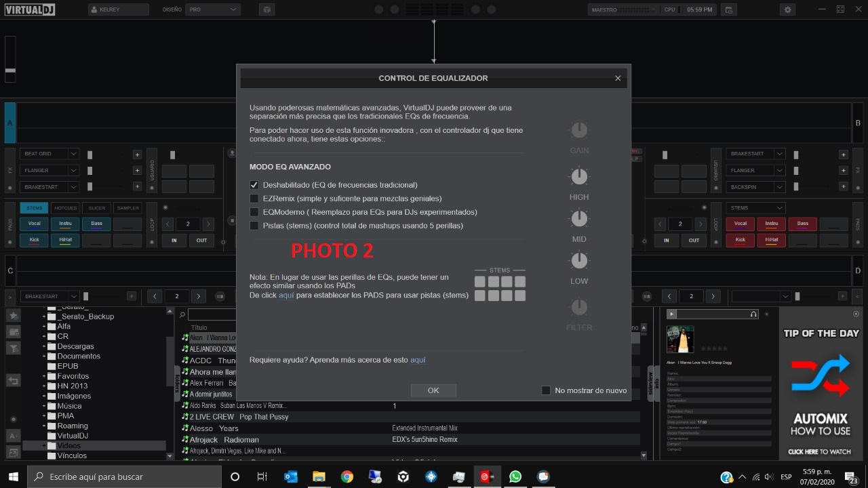Select the Videos folder in tree

(94, 446)
